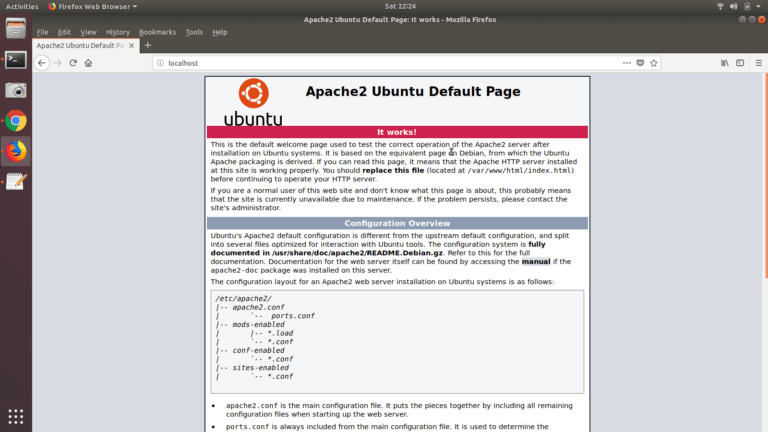
Task: Open the Tools menu
Action: click(194, 32)
